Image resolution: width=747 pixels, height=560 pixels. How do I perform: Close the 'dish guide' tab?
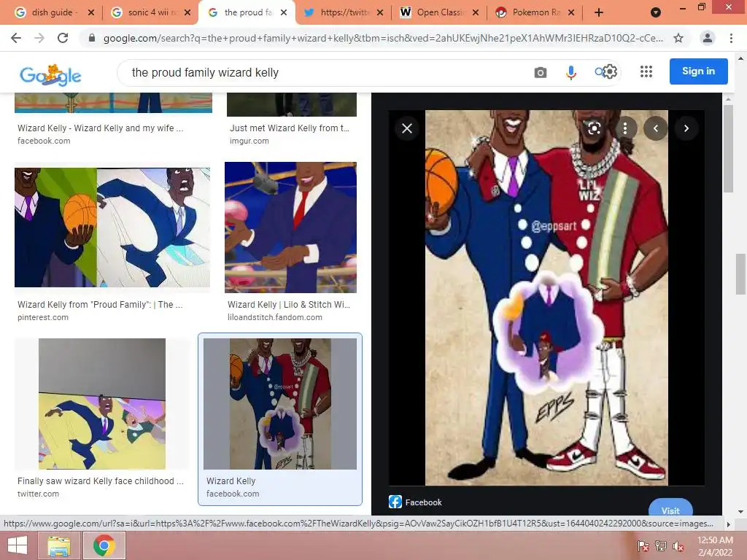coord(91,12)
